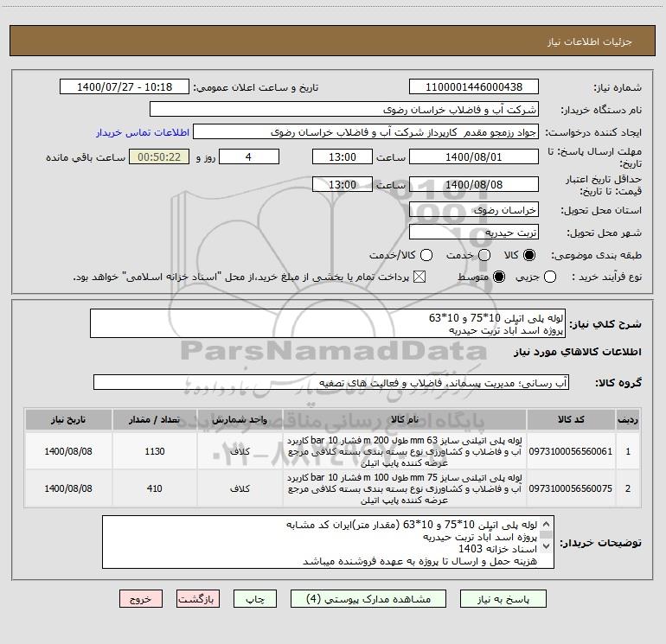Click the بازگشت back button

click(x=198, y=599)
